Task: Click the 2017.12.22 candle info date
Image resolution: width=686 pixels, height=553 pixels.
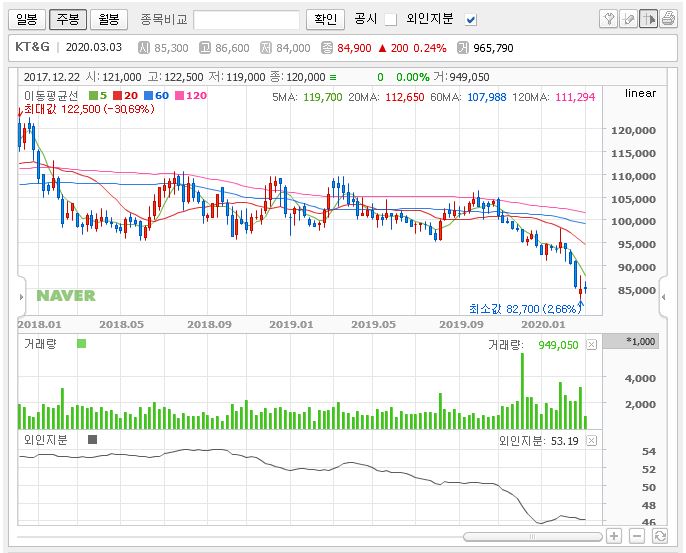Action: [x=52, y=77]
